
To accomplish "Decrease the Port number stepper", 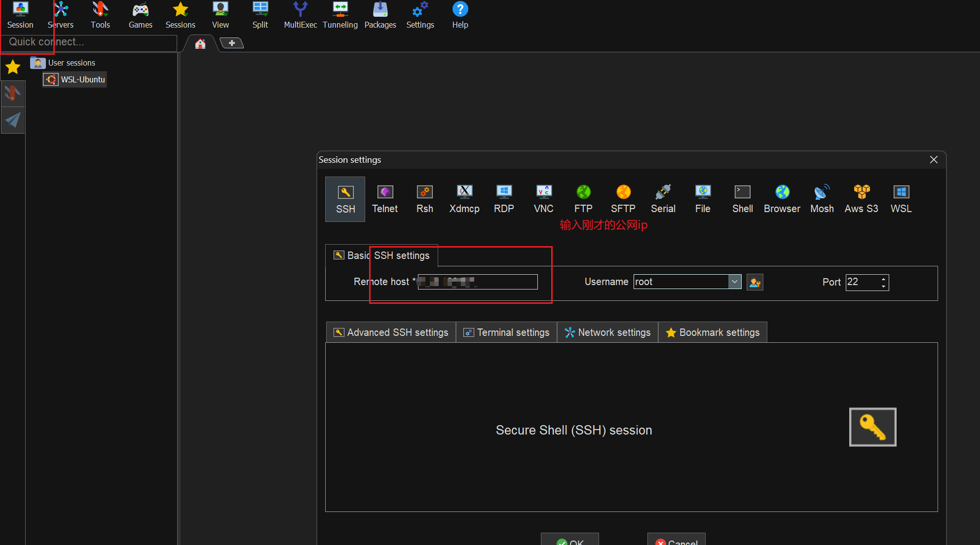I will tap(883, 286).
